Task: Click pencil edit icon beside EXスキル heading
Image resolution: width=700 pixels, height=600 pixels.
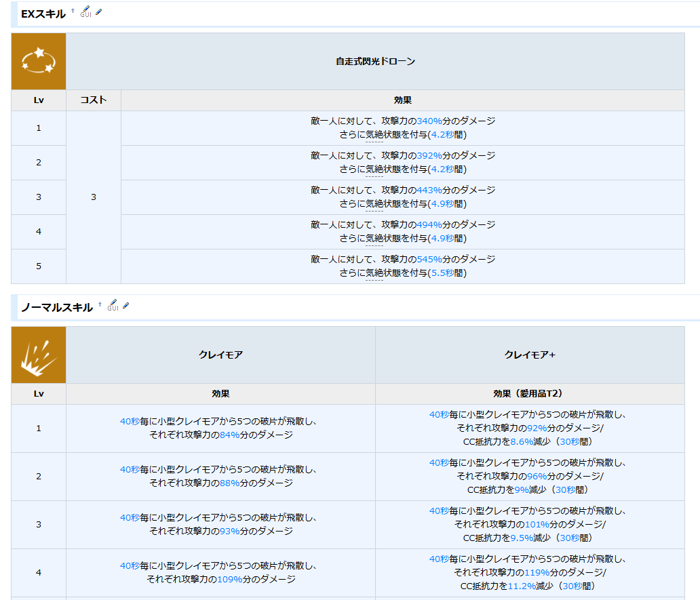Action: tap(98, 12)
